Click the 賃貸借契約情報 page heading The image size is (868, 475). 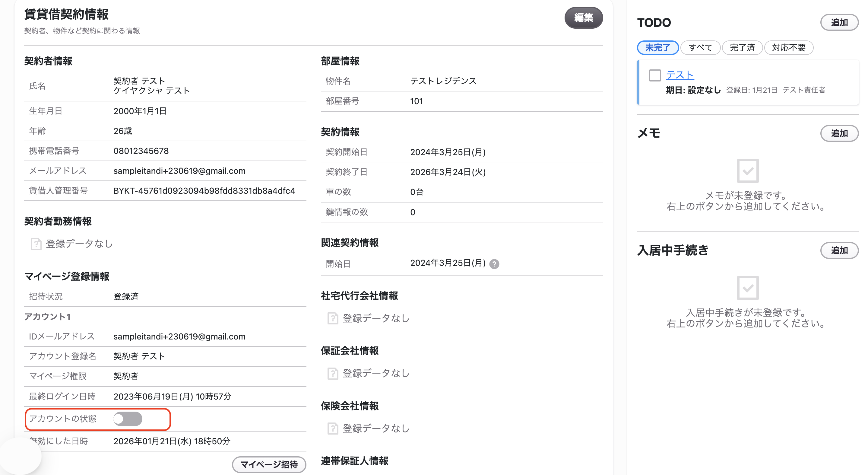click(x=66, y=14)
